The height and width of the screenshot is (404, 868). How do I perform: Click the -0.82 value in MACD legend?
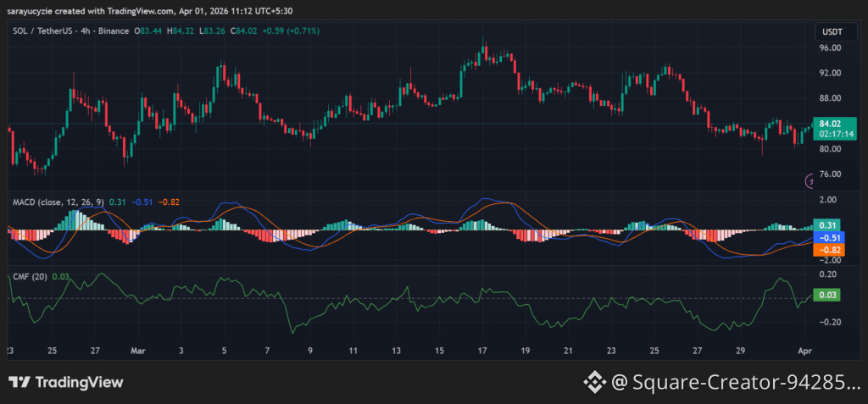(x=169, y=202)
